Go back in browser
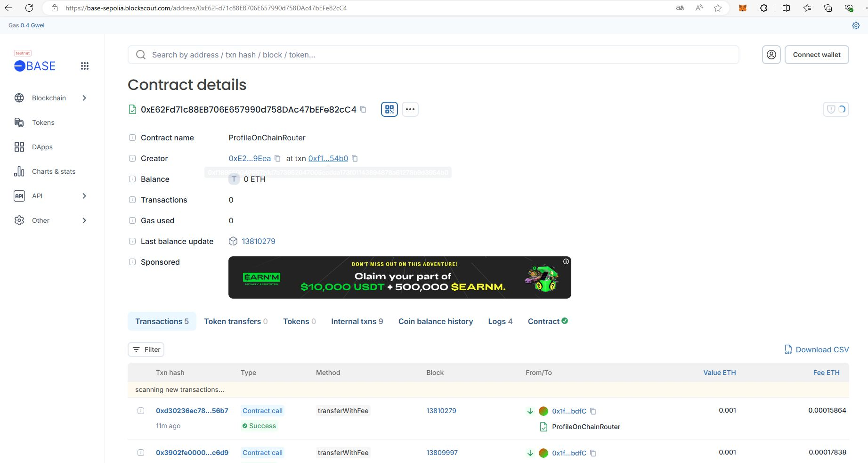 coord(8,8)
